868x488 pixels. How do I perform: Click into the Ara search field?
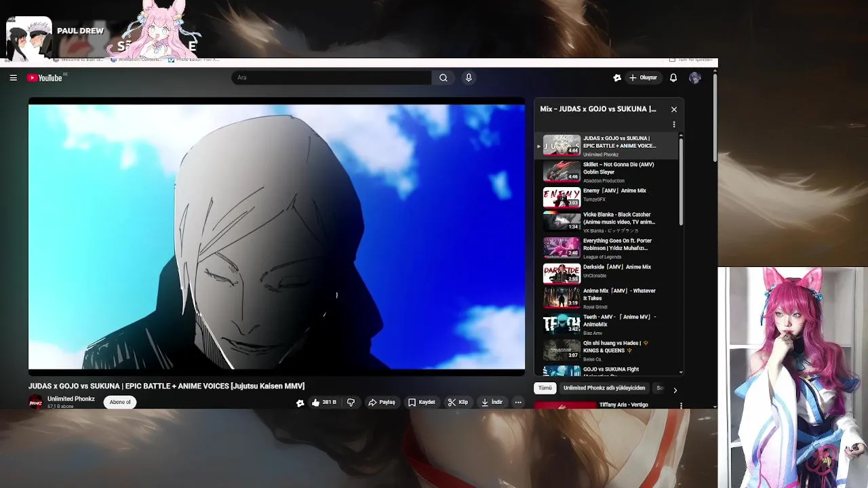(332, 78)
